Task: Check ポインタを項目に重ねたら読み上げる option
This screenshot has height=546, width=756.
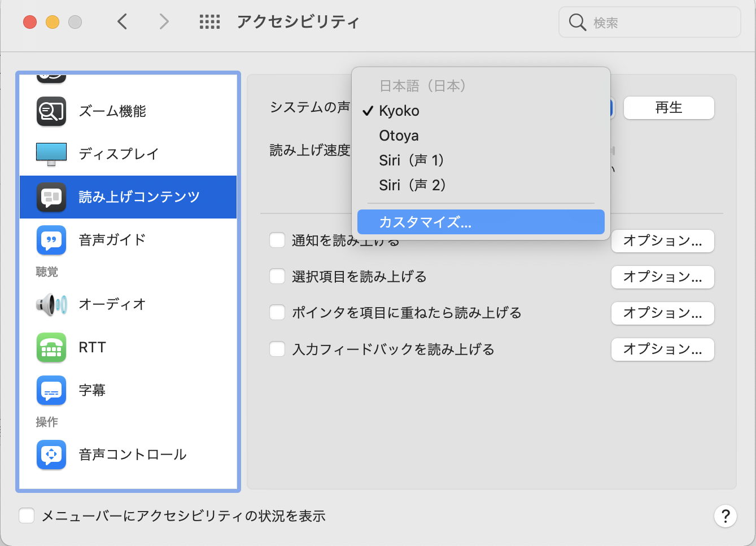Action: coord(277,313)
